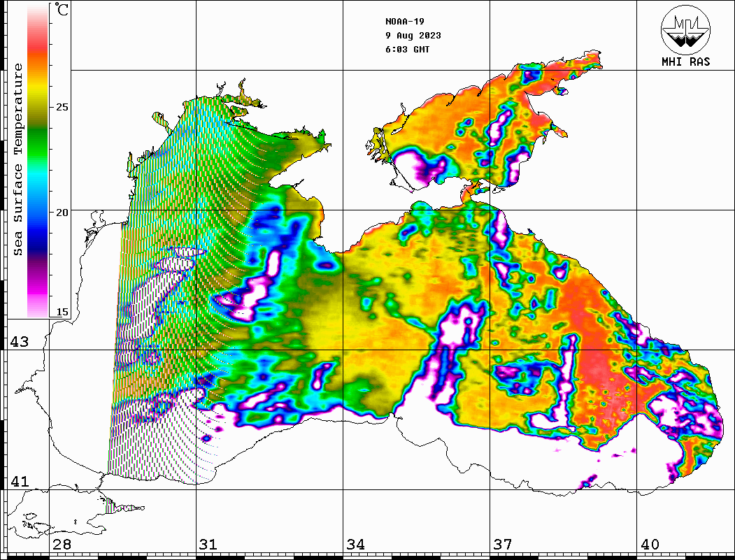This screenshot has width=735, height=560.
Task: Click longitude label '28'
Action: pos(62,544)
